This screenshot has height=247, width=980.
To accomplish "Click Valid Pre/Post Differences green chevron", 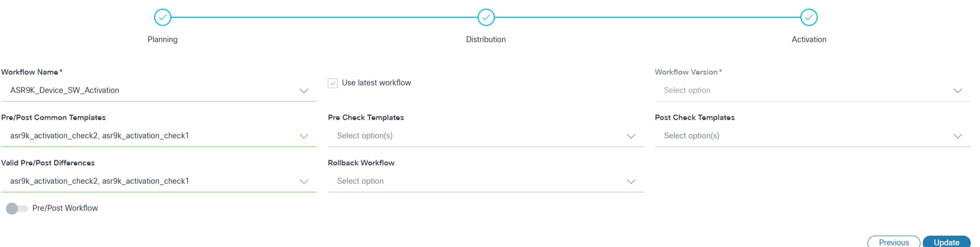I will point(304,181).
